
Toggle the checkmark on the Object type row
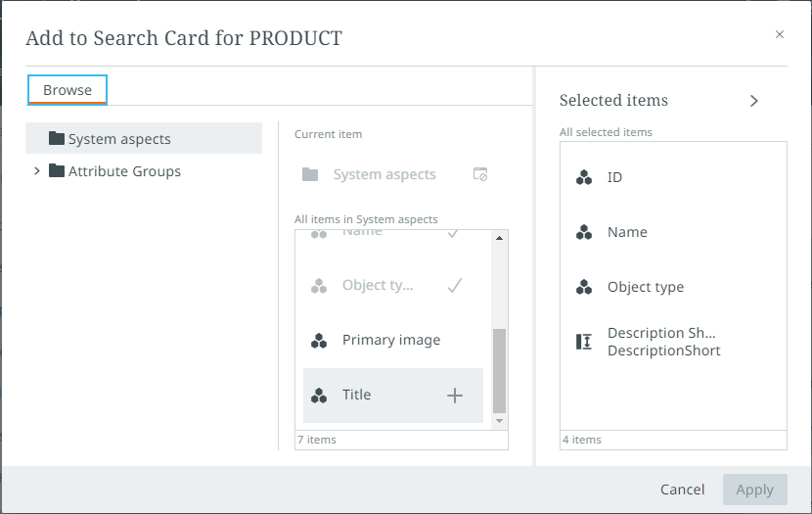pyautogui.click(x=454, y=286)
